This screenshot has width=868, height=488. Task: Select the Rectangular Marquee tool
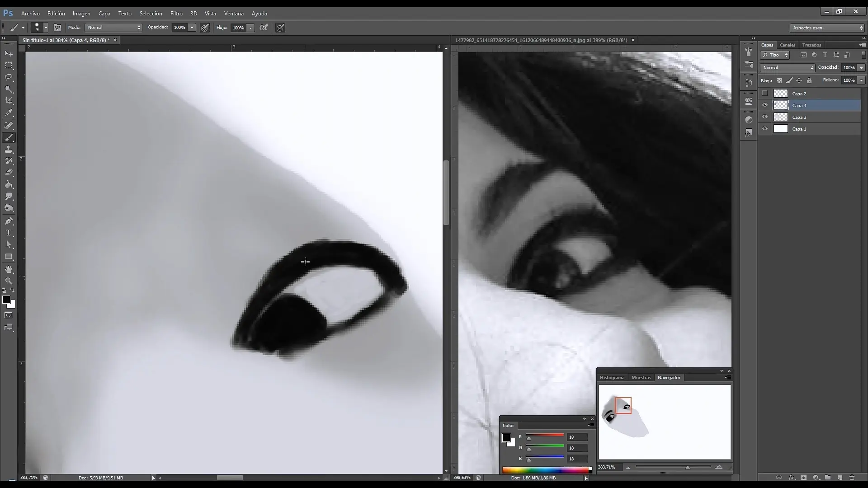(9, 66)
